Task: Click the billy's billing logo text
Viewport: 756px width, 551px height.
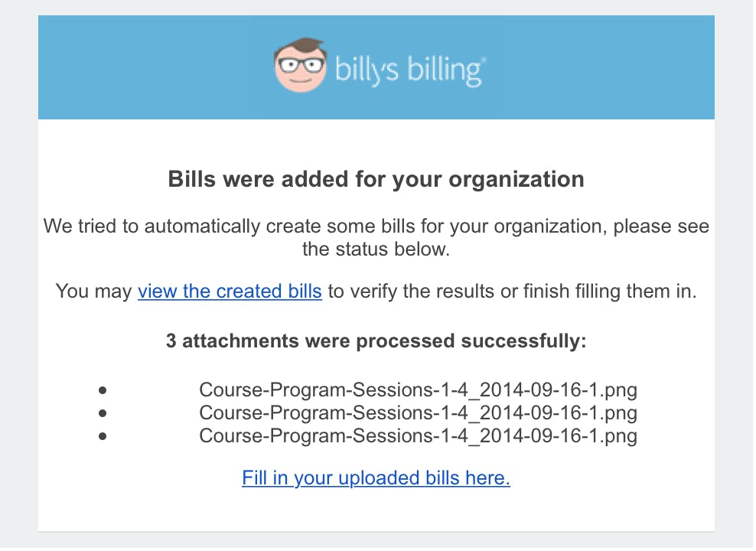Action: 410,70
